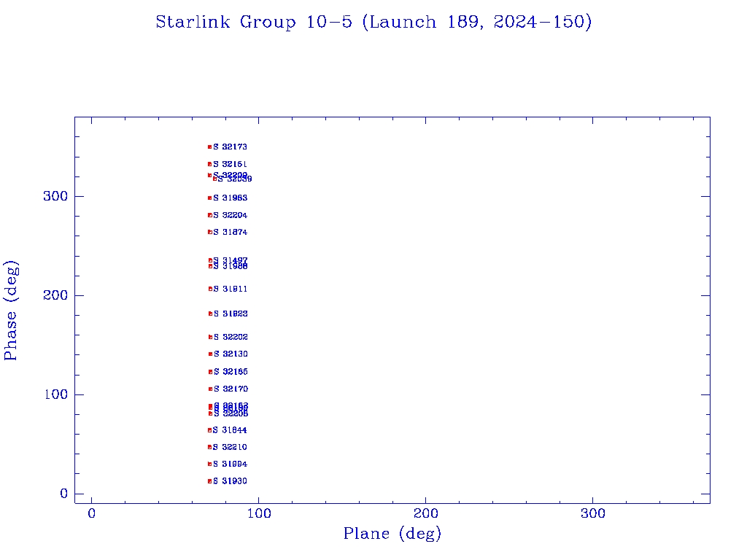The width and height of the screenshot is (747, 560).
Task: Select the S 31994 satellite label
Action: pos(230,464)
